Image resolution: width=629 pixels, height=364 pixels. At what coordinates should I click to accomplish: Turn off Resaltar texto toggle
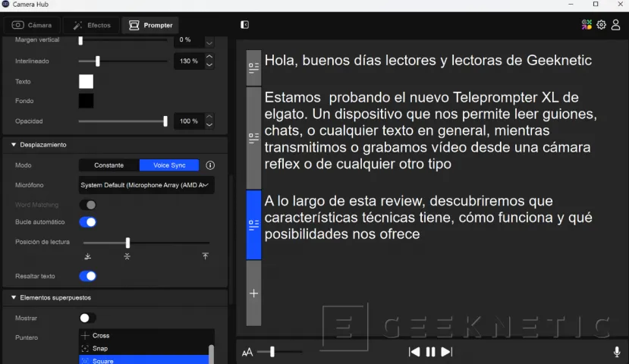[x=88, y=276]
